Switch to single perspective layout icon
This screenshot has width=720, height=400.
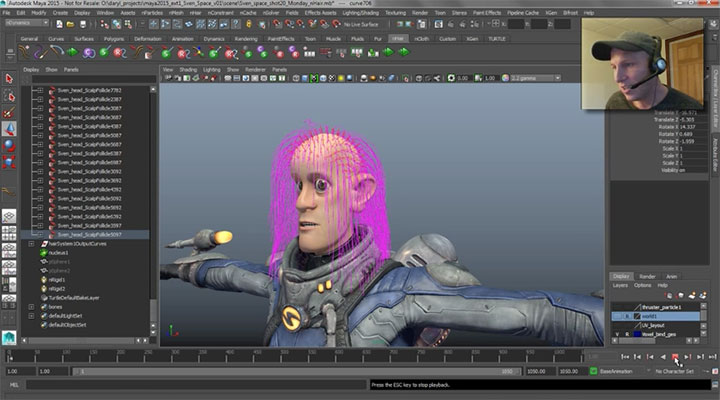(x=9, y=216)
